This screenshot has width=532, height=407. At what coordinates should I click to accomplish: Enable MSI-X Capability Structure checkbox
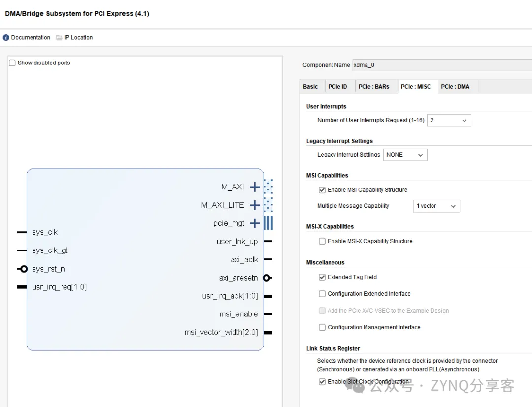(x=322, y=241)
